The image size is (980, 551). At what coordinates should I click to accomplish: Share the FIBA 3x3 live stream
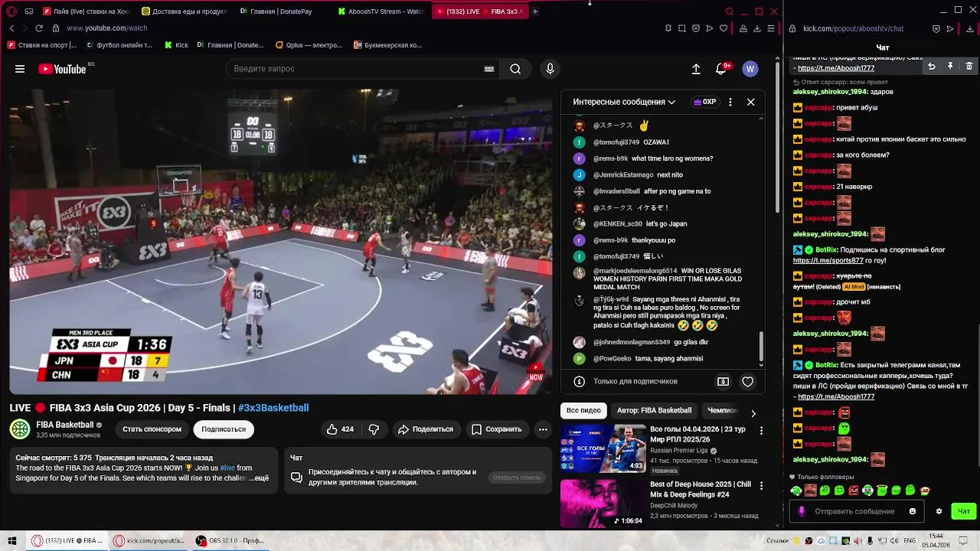[426, 429]
